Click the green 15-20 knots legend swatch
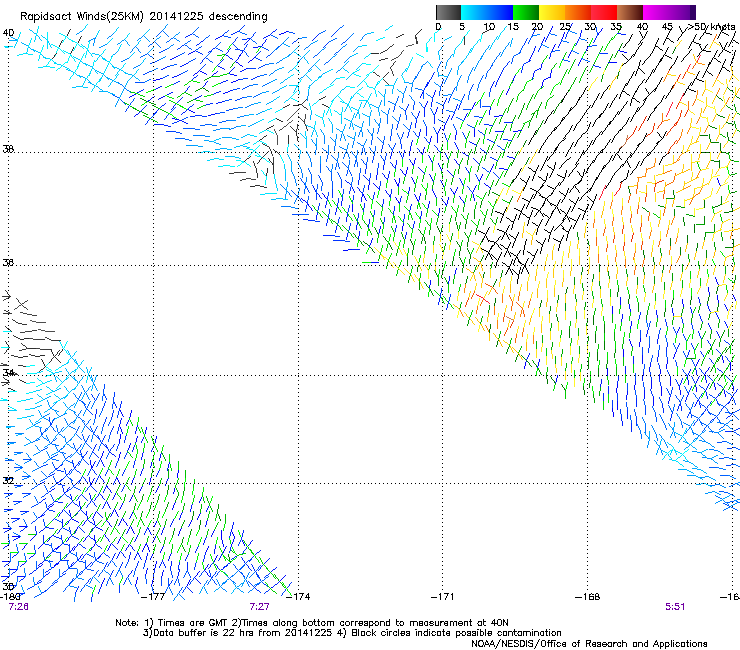740x650 pixels. coord(526,12)
